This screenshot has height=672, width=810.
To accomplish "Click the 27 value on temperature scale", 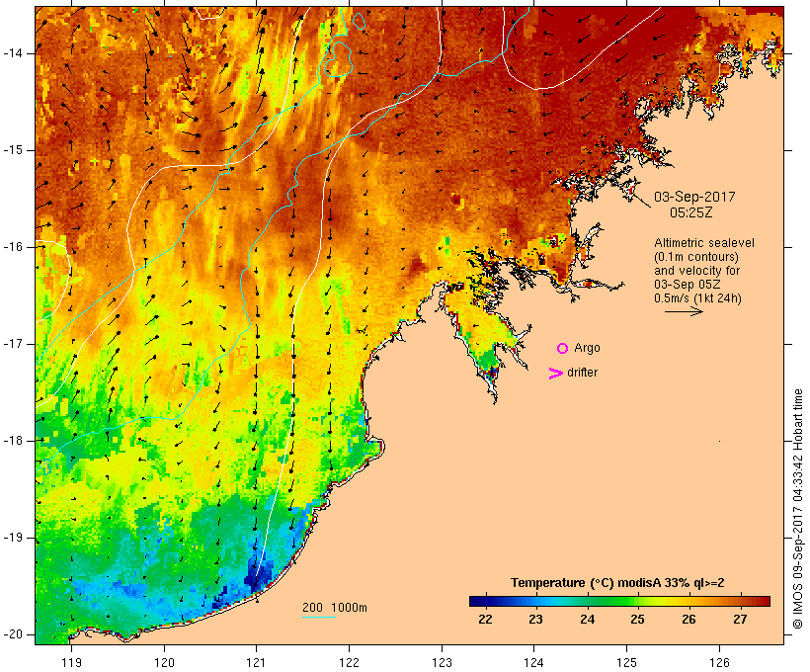I will 740,620.
